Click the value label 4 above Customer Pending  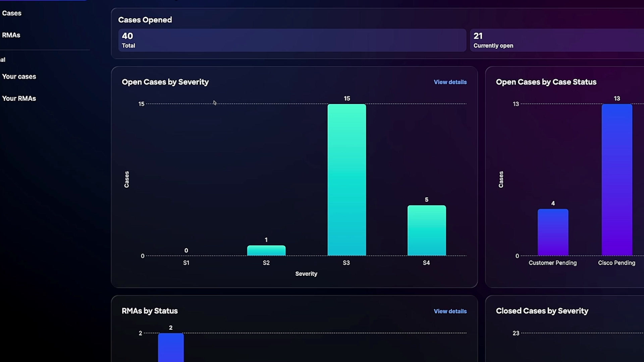[x=553, y=203]
